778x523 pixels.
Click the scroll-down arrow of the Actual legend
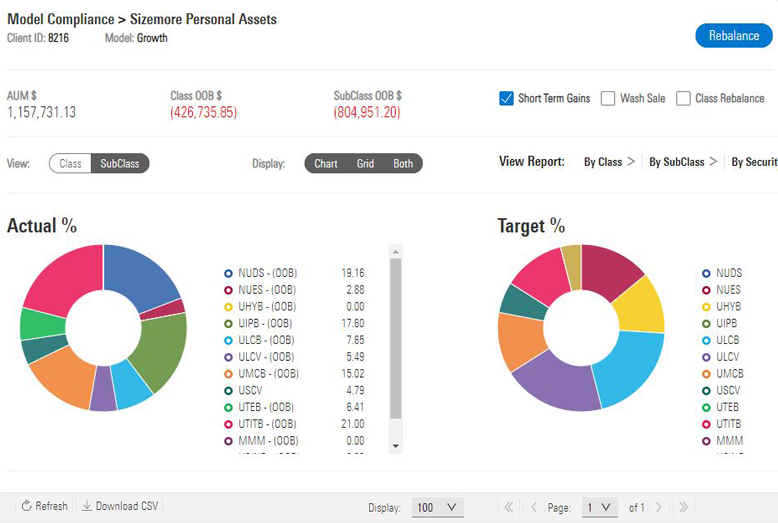click(395, 446)
